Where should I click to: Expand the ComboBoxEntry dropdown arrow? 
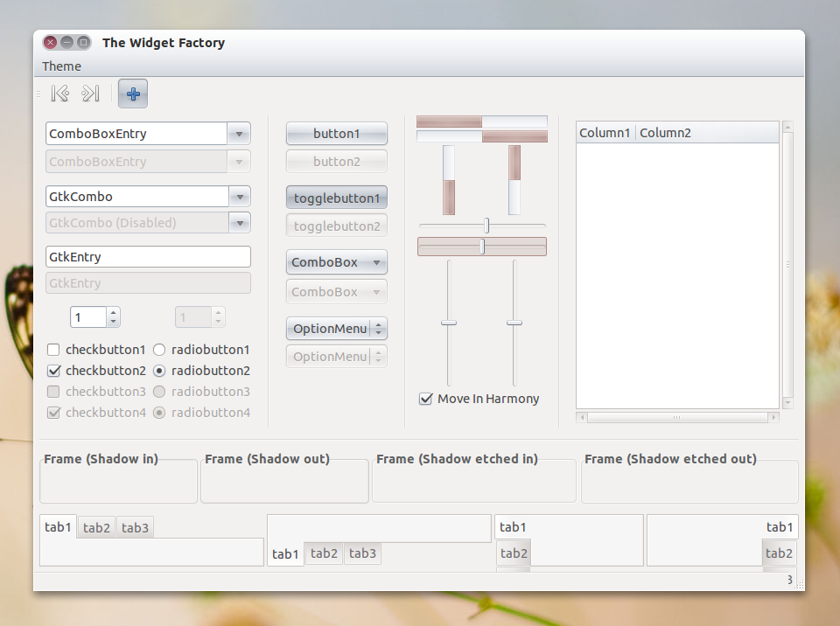(x=239, y=134)
